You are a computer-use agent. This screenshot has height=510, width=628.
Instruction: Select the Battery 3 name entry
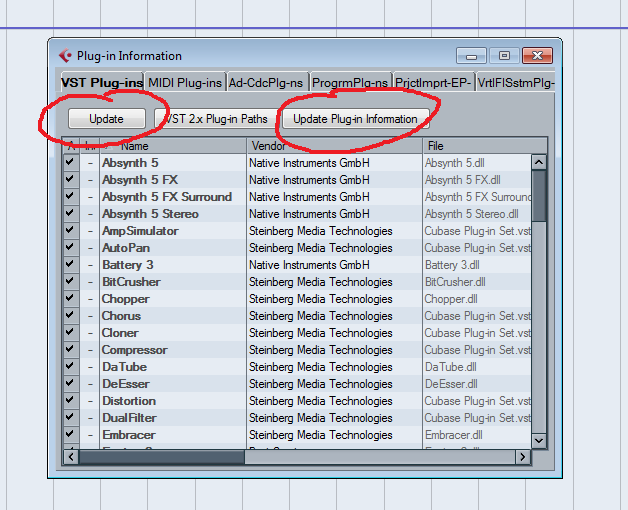pyautogui.click(x=128, y=265)
